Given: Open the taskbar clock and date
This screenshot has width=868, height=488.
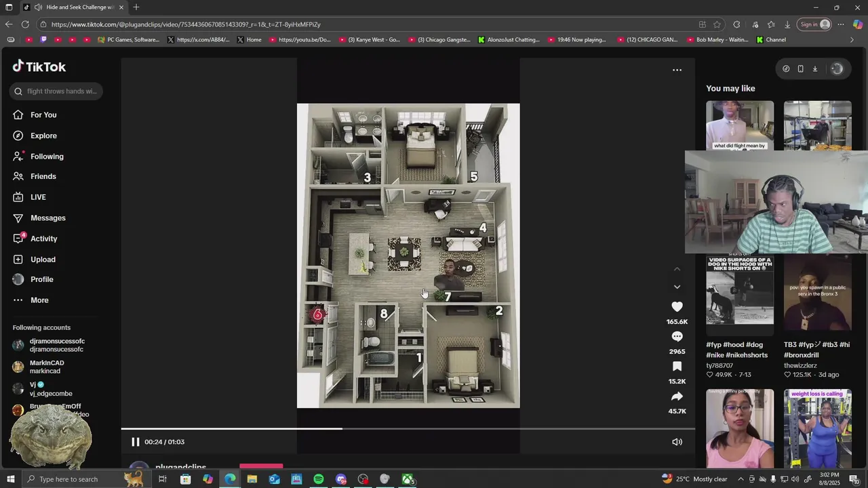Looking at the screenshot, I should (829, 479).
